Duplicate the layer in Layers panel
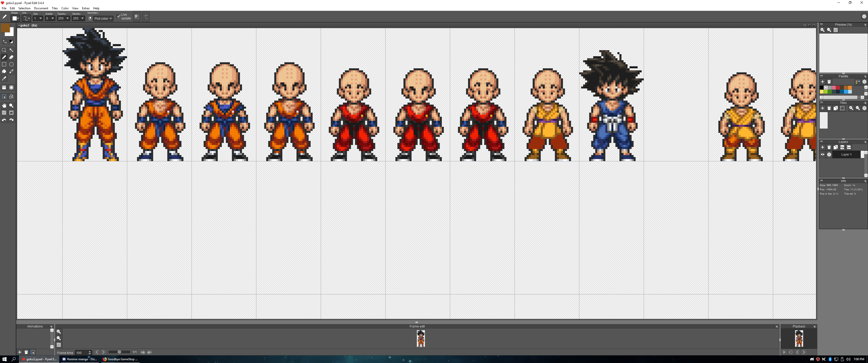 point(836,147)
